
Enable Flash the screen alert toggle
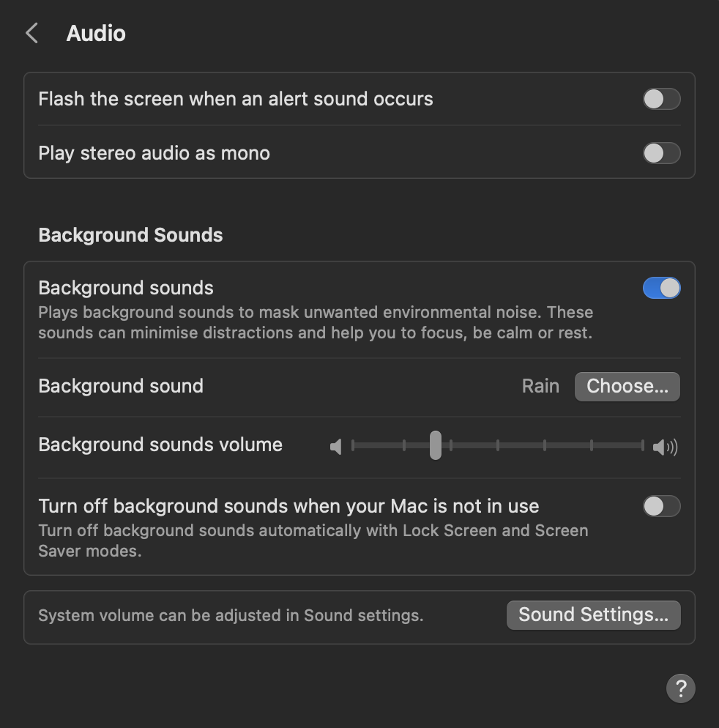click(x=661, y=99)
